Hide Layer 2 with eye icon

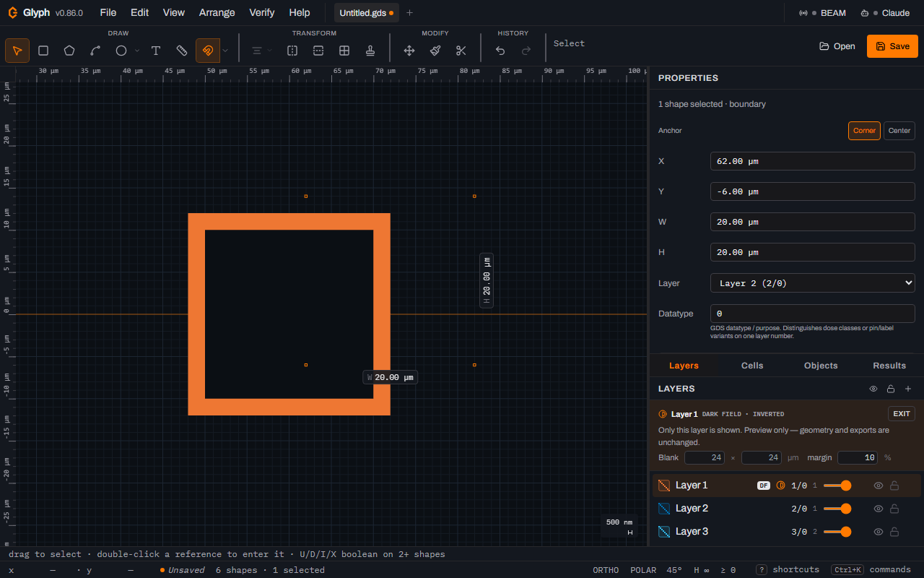point(879,509)
